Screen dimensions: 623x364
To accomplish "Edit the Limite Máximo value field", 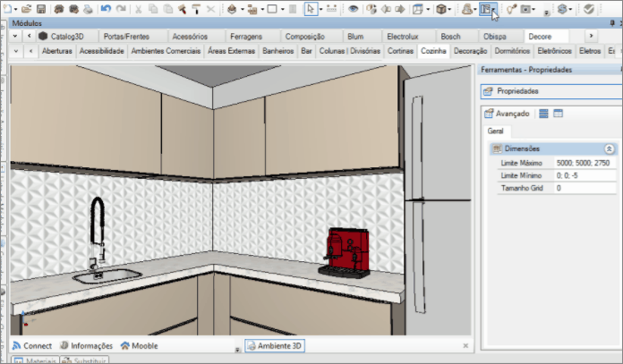I will (585, 163).
